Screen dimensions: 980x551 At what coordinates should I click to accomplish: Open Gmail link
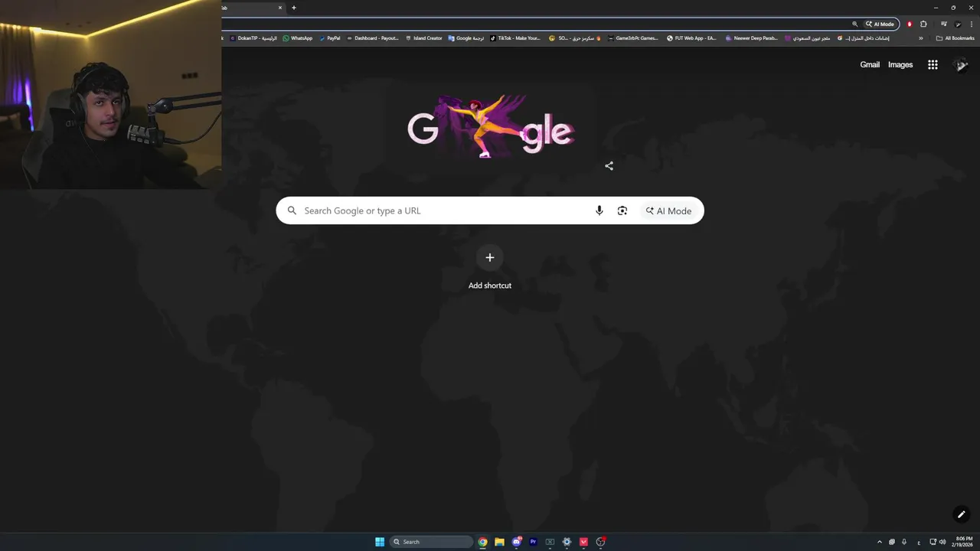870,64
